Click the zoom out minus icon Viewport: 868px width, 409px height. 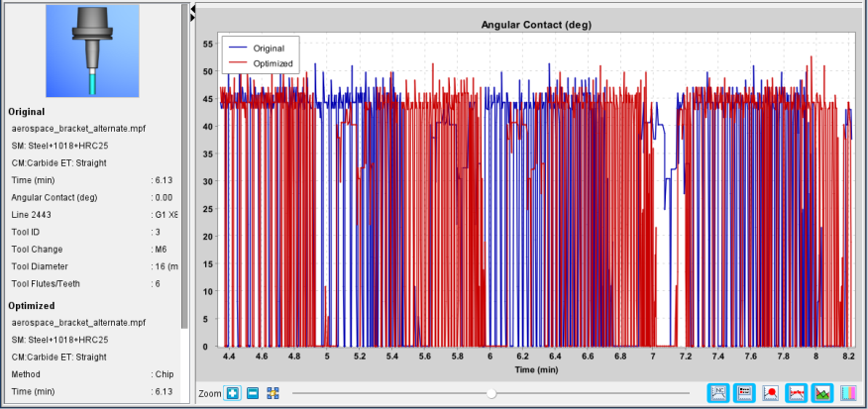pyautogui.click(x=253, y=393)
